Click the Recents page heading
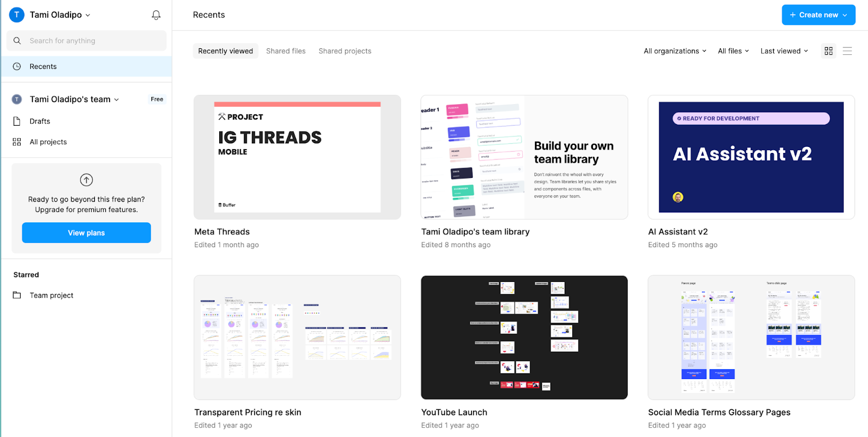Viewport: 868px width, 437px height. click(209, 15)
